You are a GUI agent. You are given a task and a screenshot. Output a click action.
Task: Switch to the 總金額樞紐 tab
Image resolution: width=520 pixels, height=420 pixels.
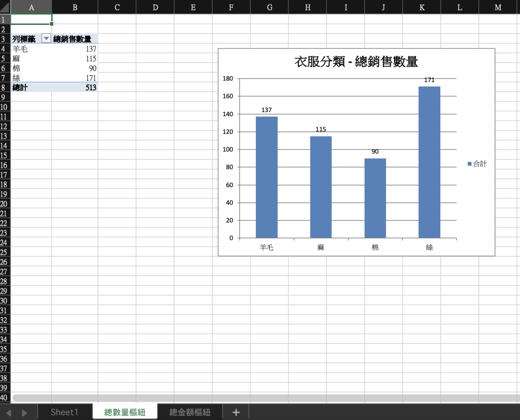189,412
